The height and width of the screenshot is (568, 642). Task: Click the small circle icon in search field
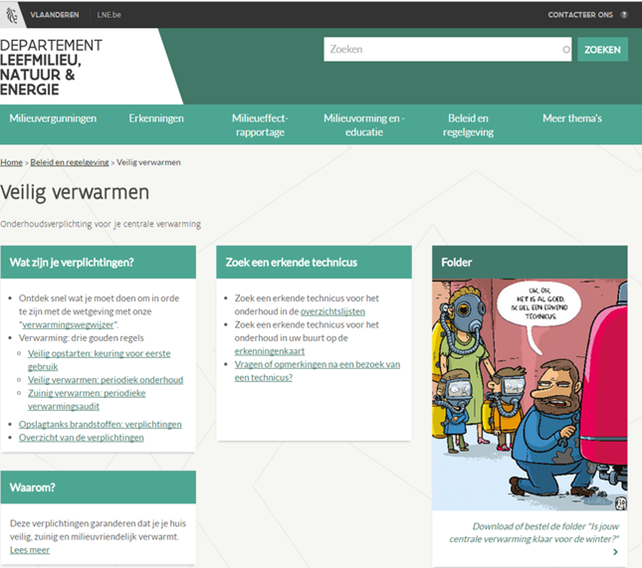click(566, 49)
